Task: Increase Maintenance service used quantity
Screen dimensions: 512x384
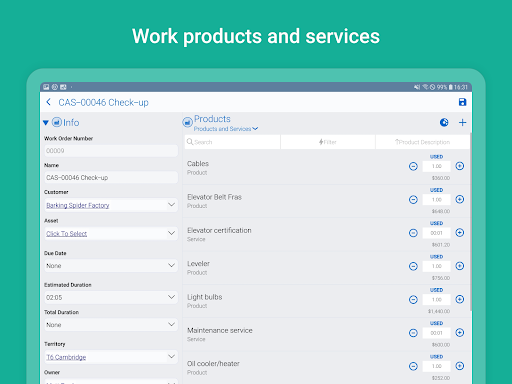Action: [460, 333]
